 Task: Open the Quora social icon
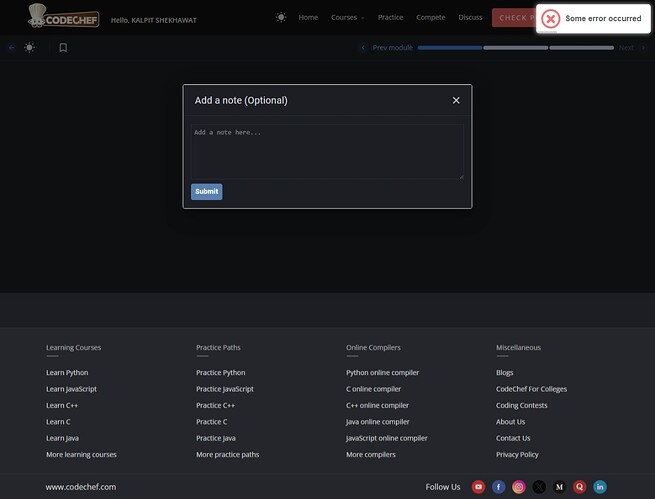coord(579,487)
